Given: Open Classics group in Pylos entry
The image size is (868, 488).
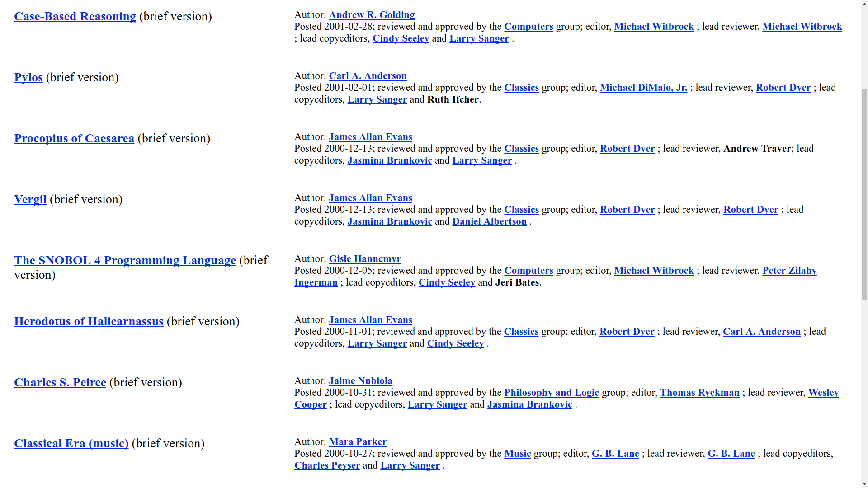Looking at the screenshot, I should [x=521, y=88].
